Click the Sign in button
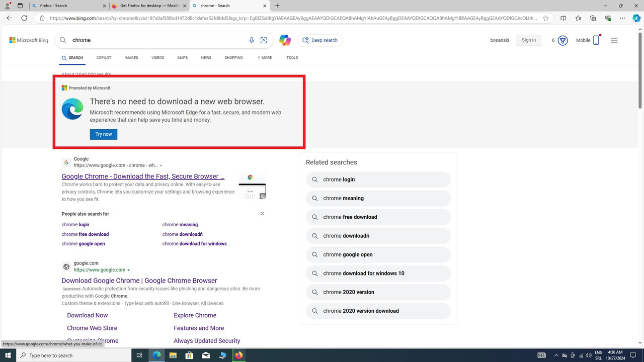 (x=529, y=40)
